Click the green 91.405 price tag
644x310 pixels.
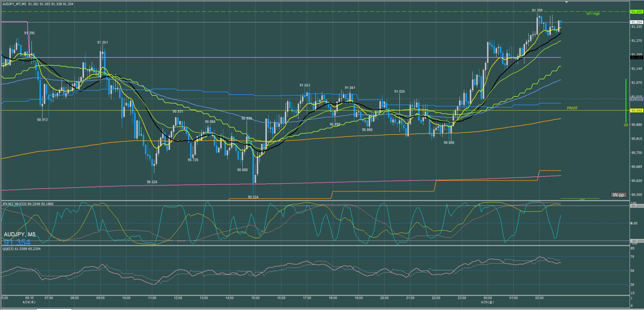point(637,12)
